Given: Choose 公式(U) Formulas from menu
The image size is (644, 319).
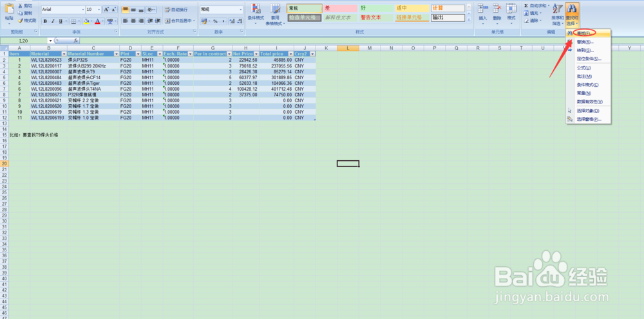Looking at the screenshot, I should coord(588,68).
